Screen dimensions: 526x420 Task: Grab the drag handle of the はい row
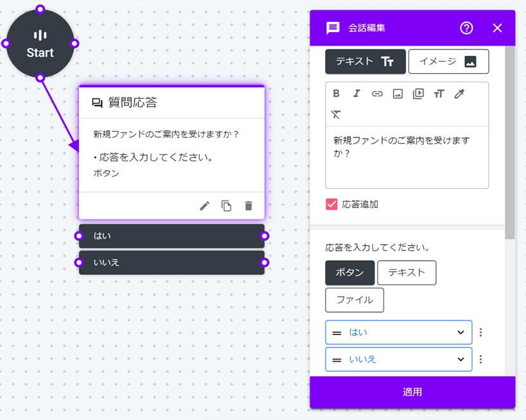(337, 333)
